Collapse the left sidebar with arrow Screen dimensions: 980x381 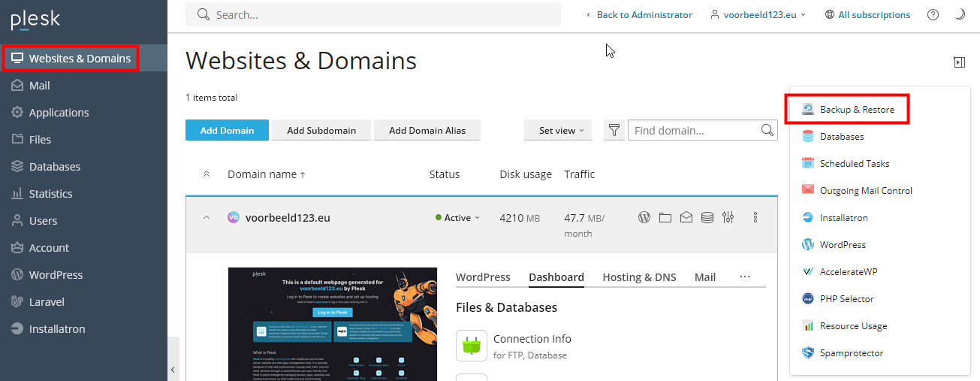pos(173,369)
